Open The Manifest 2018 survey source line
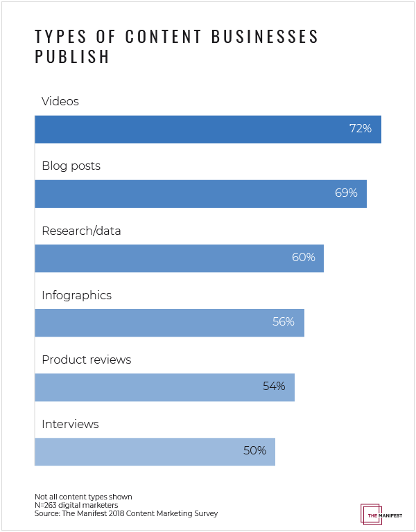The width and height of the screenshot is (416, 532). point(126,514)
